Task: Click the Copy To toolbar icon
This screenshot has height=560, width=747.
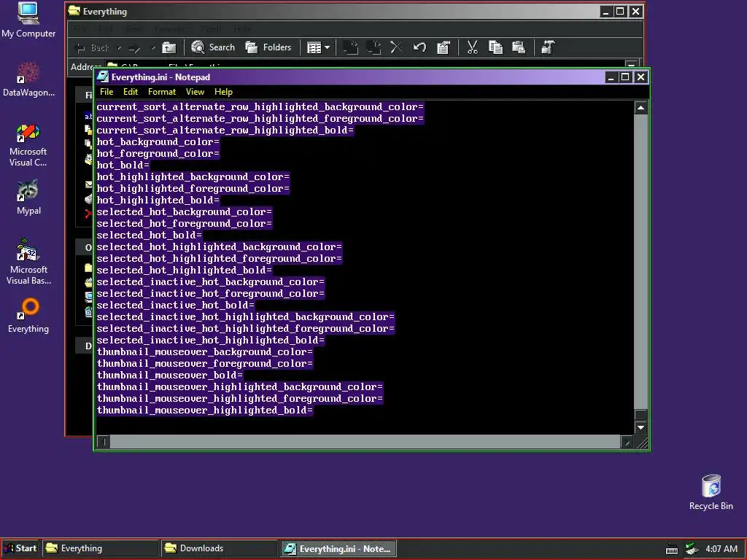Action: pyautogui.click(x=373, y=47)
